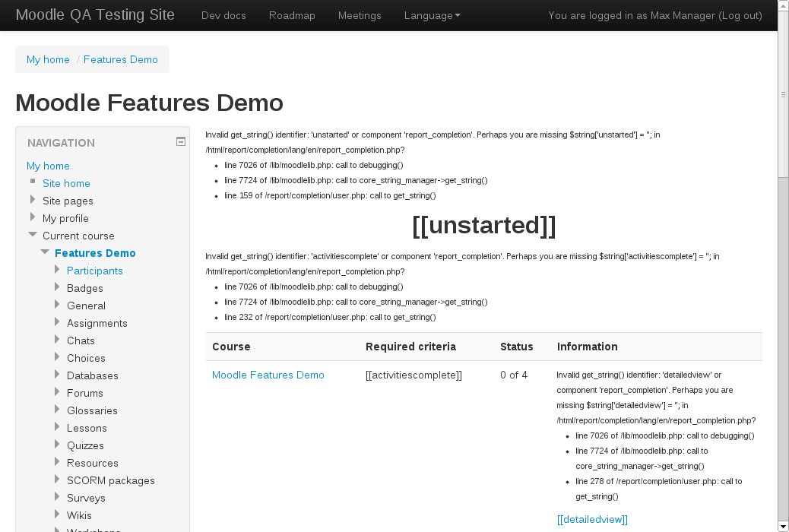Select Surveys in the navigation tree

[x=86, y=499]
